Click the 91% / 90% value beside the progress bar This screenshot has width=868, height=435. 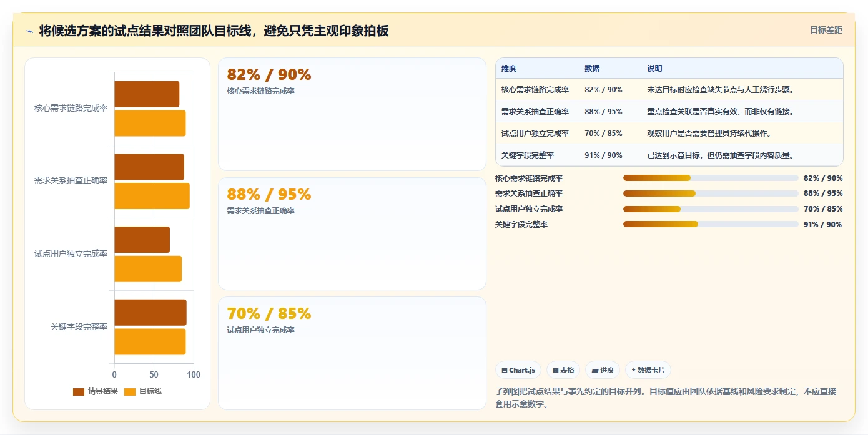click(823, 225)
